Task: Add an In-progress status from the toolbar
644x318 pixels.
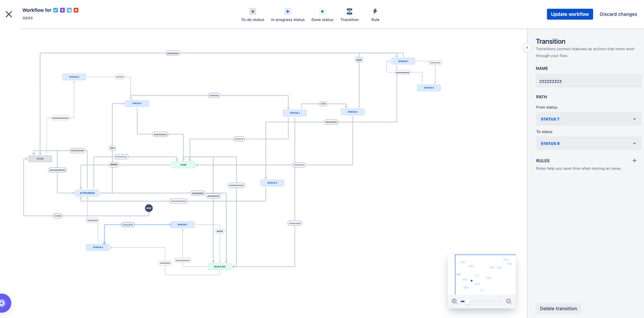Action: [x=288, y=15]
